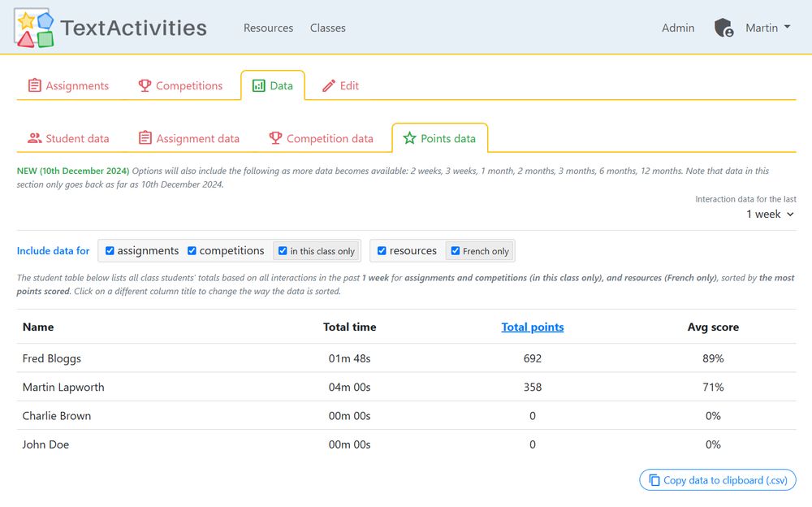Click the Competitions trophy icon
The width and height of the screenshot is (812, 507).
pos(145,85)
